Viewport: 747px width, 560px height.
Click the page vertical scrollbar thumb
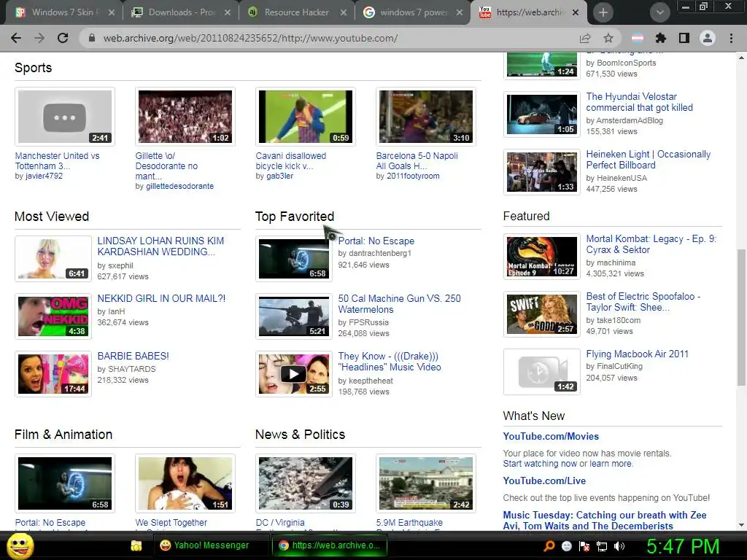(x=741, y=316)
